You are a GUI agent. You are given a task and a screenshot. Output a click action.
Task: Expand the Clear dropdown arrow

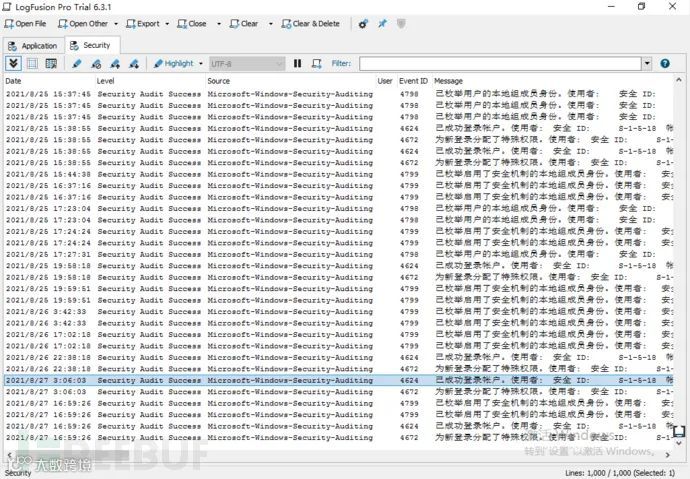tap(271, 24)
